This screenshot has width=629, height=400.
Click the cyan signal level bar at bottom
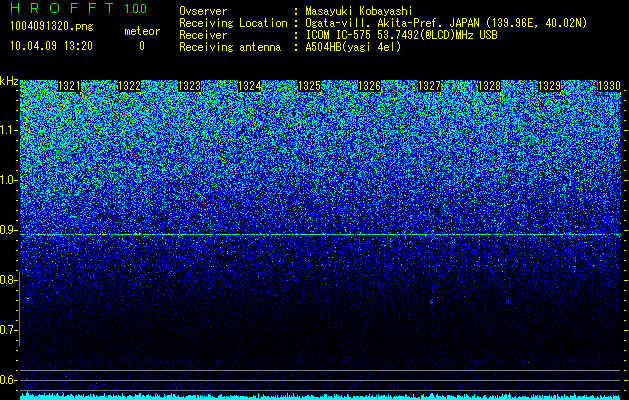click(x=321, y=397)
